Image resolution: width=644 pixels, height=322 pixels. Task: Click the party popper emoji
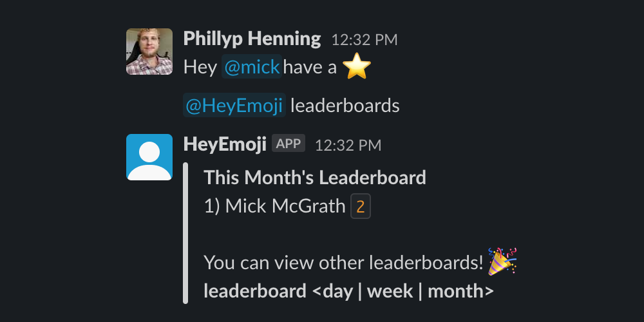point(502,261)
